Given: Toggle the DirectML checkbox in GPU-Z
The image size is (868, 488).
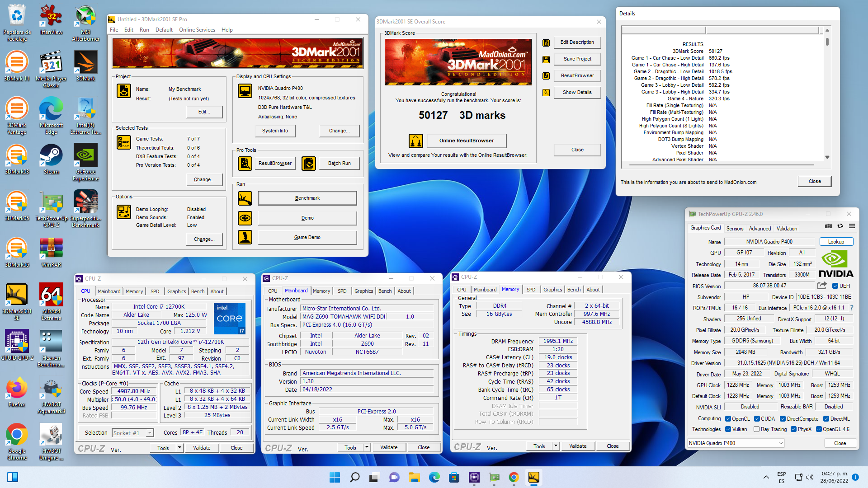Looking at the screenshot, I should pyautogui.click(x=826, y=419).
